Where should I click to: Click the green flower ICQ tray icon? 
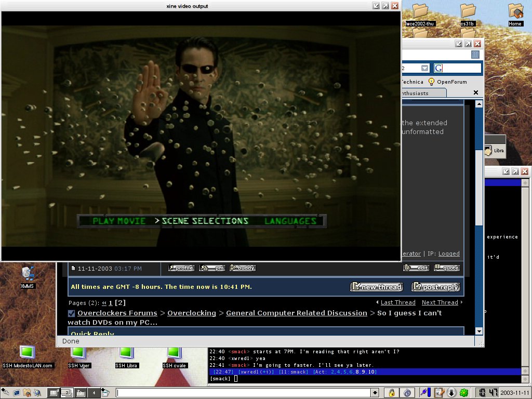[464, 393]
